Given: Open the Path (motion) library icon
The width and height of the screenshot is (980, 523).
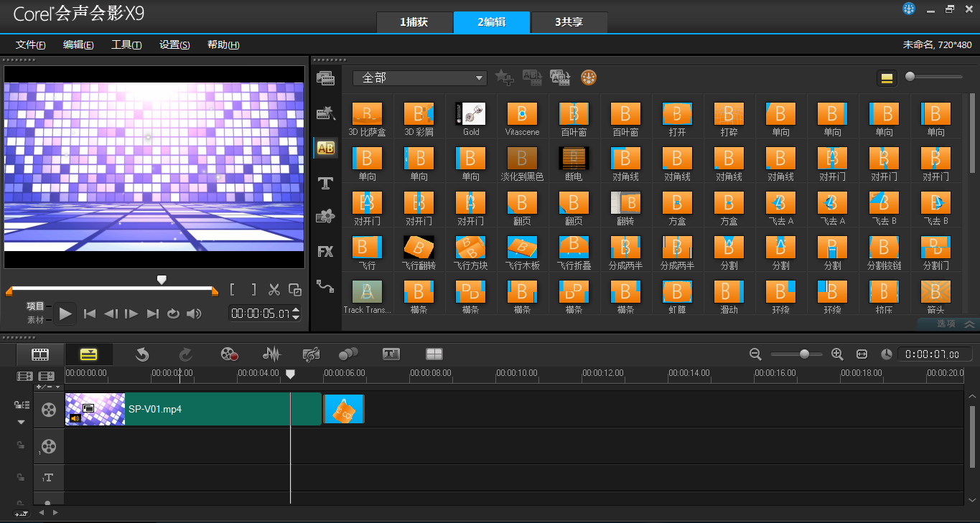Looking at the screenshot, I should point(326,286).
